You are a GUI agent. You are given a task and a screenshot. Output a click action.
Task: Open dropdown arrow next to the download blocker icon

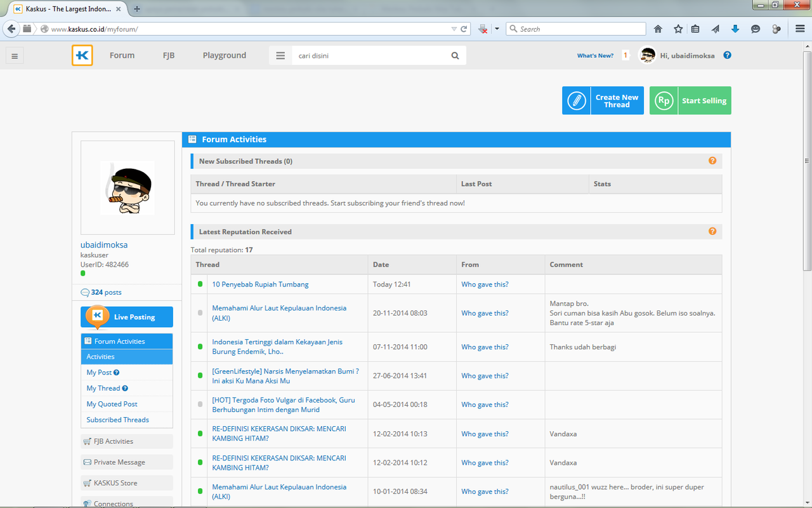497,29
